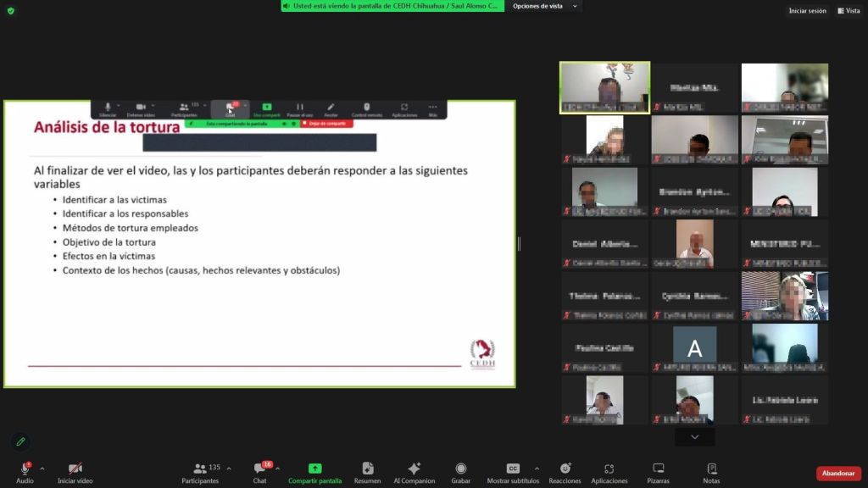Open the Pizarras whiteboard tool
Image resolution: width=868 pixels, height=488 pixels.
coord(659,472)
